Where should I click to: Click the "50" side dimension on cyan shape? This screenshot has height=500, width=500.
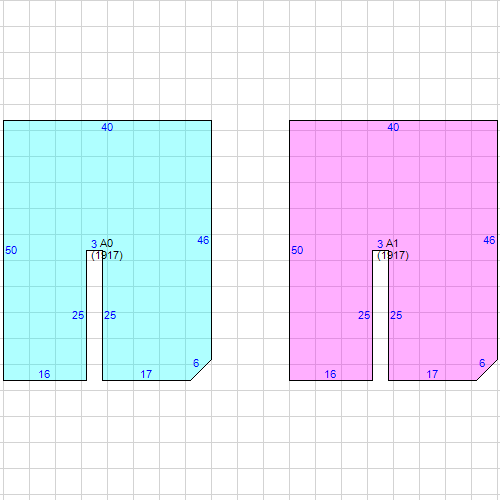click(x=11, y=250)
